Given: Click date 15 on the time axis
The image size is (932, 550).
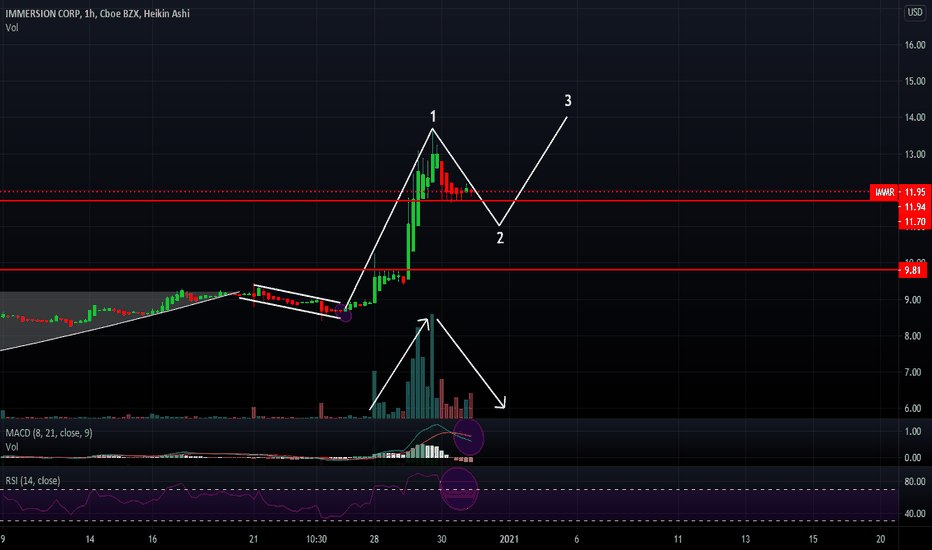Looking at the screenshot, I should click(x=813, y=539).
